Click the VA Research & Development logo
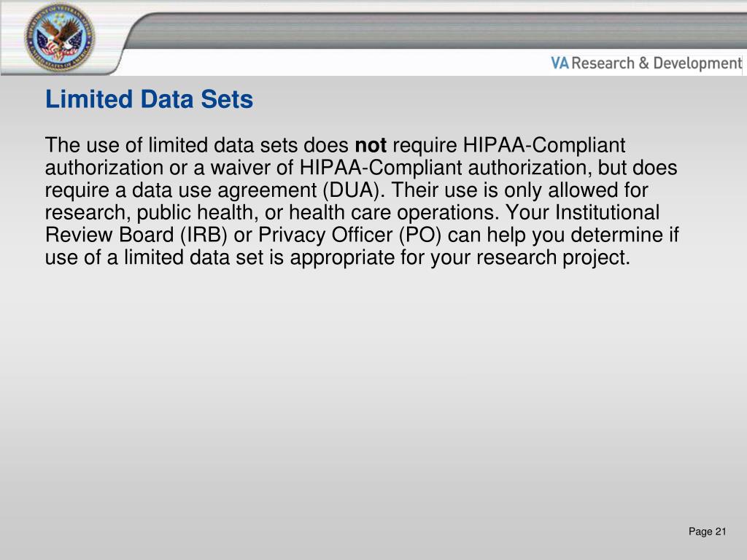Screen dimensions: 747x560 [x=646, y=63]
